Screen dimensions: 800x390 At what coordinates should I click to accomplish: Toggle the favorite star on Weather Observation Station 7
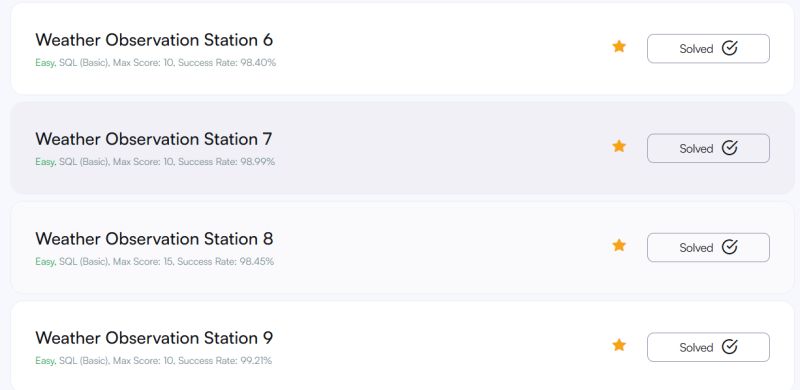[x=619, y=146]
